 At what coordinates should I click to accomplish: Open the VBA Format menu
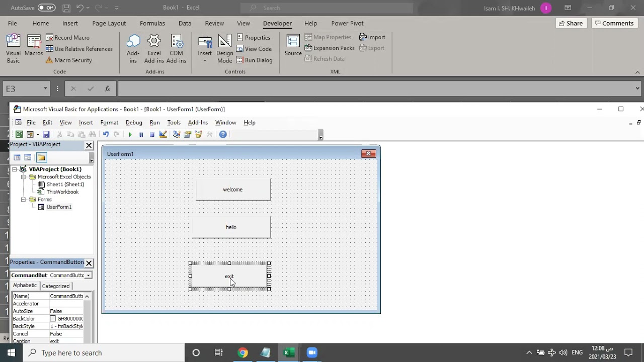coord(109,123)
